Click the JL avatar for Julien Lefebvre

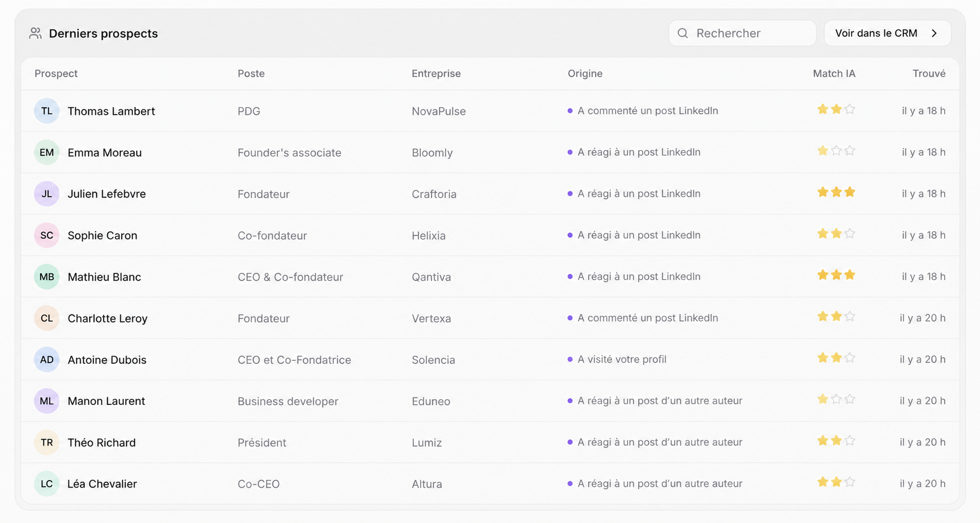[47, 194]
